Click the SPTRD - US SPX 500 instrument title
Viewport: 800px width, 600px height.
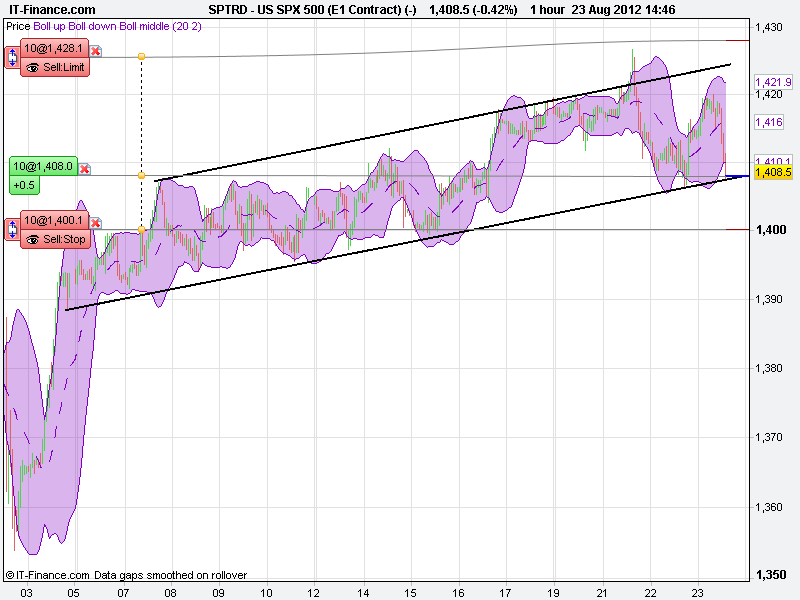pyautogui.click(x=312, y=10)
